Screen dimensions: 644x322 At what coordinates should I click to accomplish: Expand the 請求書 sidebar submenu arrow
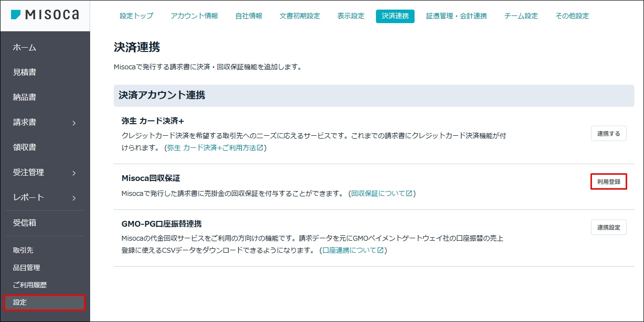[74, 123]
